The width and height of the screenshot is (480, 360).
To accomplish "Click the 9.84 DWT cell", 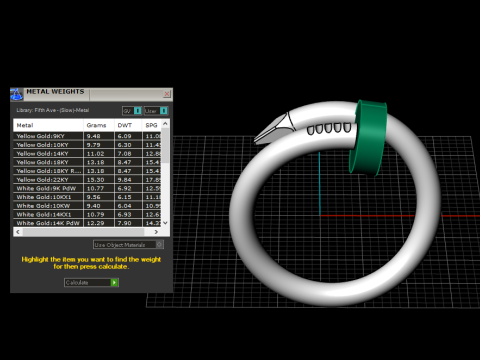I will (x=128, y=179).
